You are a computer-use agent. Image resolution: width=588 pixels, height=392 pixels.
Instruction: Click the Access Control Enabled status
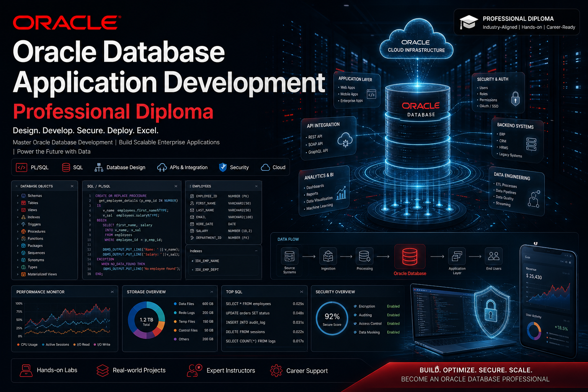(x=393, y=323)
